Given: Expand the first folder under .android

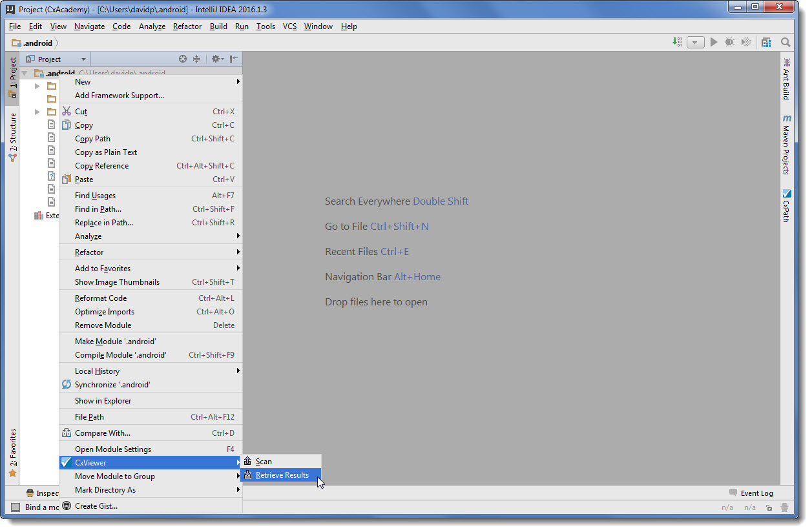Looking at the screenshot, I should 37,86.
